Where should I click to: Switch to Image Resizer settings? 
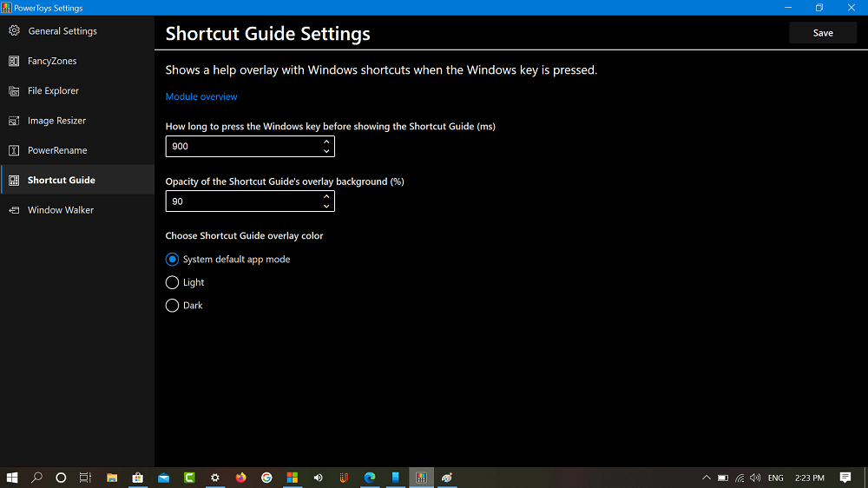pyautogui.click(x=77, y=121)
